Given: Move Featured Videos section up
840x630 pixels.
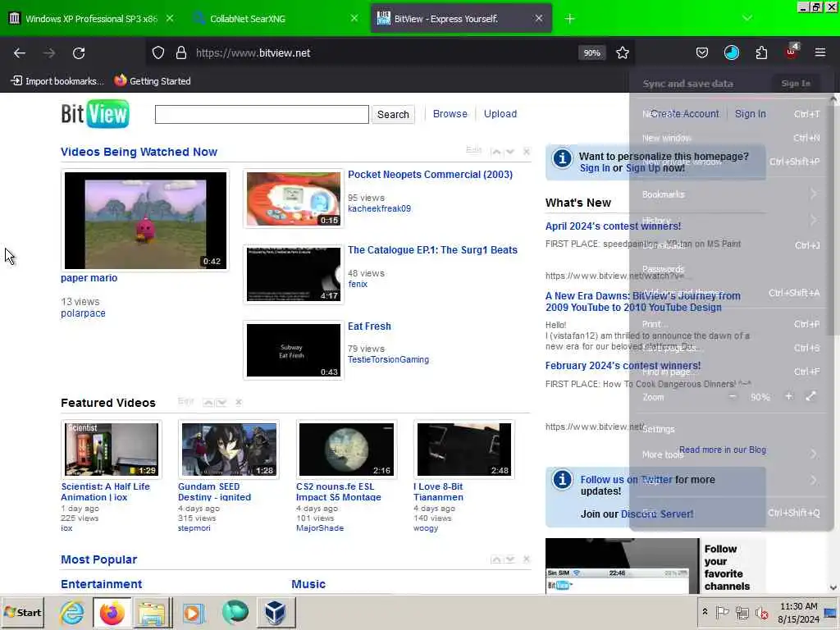Looking at the screenshot, I should [x=208, y=402].
